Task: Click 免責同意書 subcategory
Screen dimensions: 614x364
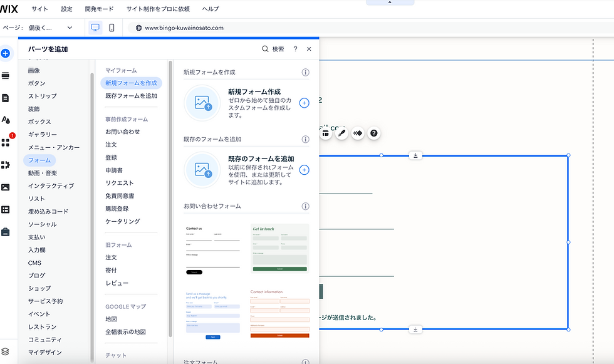Action: (120, 195)
